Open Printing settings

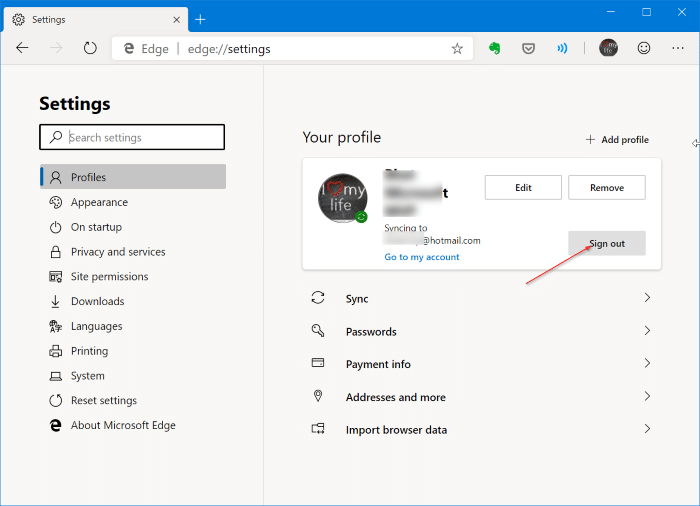pyautogui.click(x=133, y=351)
